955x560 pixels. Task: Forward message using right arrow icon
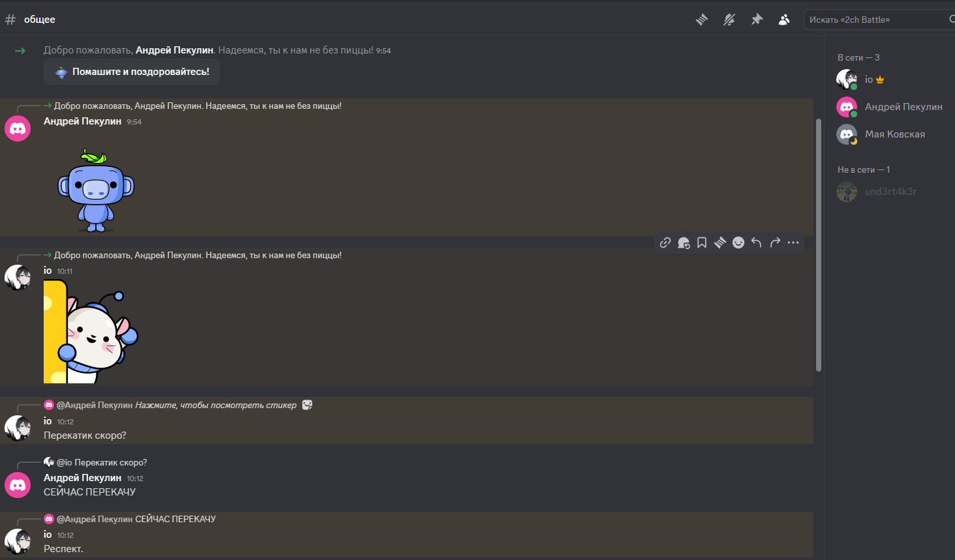[x=775, y=243]
